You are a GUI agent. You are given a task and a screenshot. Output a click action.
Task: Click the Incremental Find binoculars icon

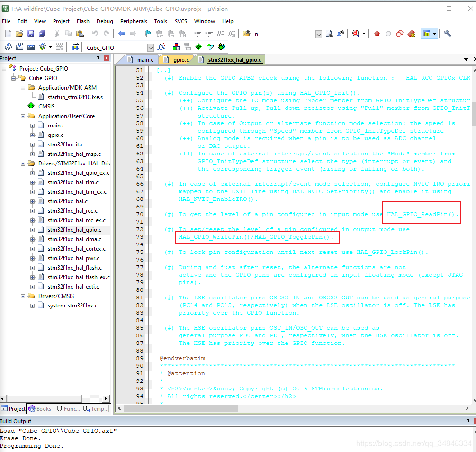(x=340, y=34)
